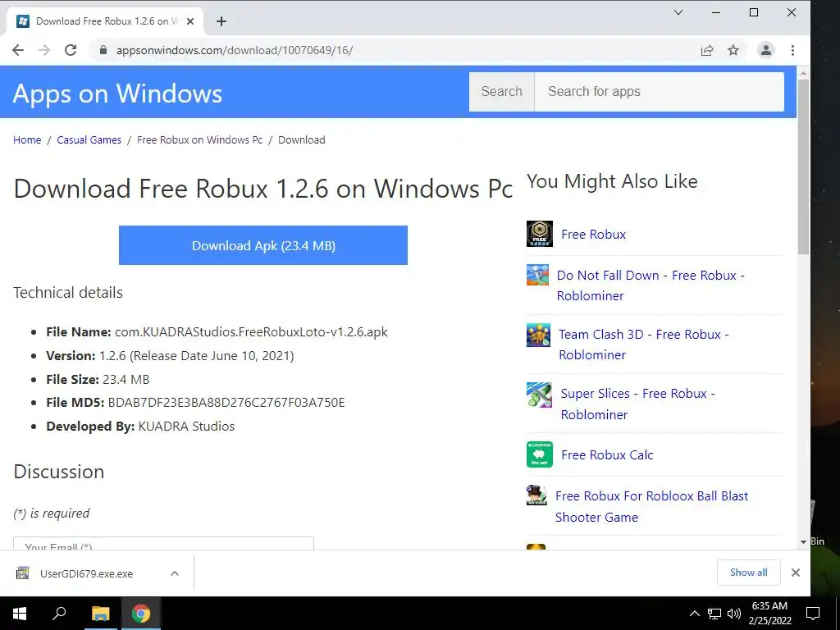Go back with the browser back arrow
Image resolution: width=840 pixels, height=630 pixels.
click(18, 50)
